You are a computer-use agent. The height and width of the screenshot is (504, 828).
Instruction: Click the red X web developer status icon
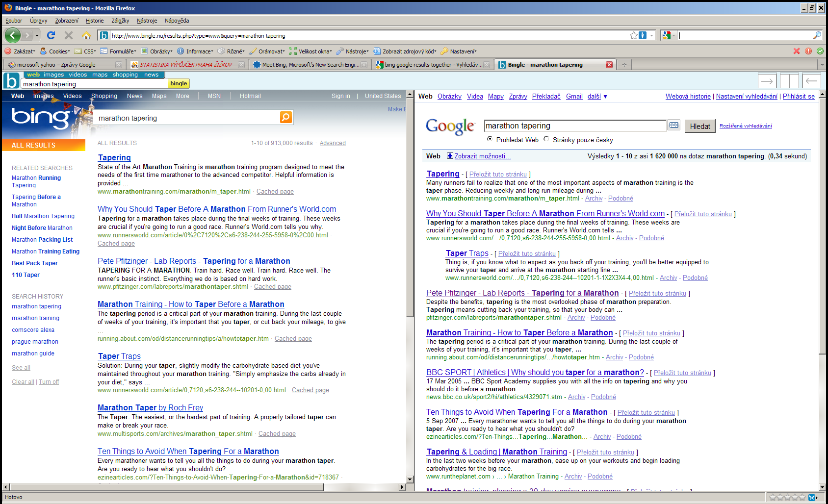(x=797, y=51)
